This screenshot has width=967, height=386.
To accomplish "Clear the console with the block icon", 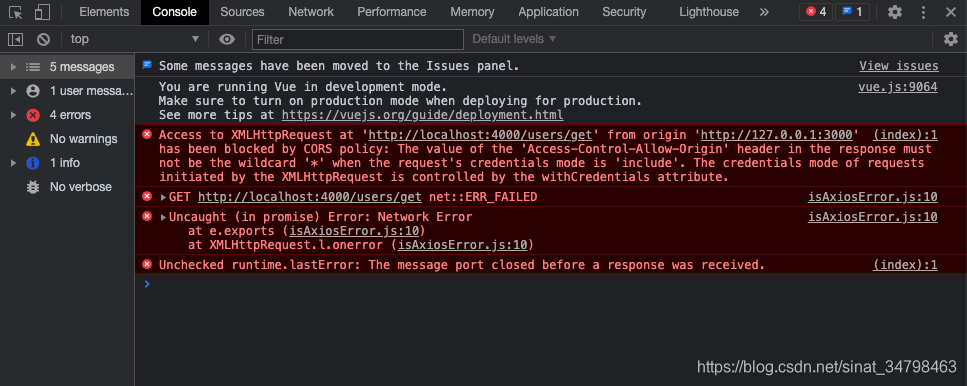I will point(43,39).
